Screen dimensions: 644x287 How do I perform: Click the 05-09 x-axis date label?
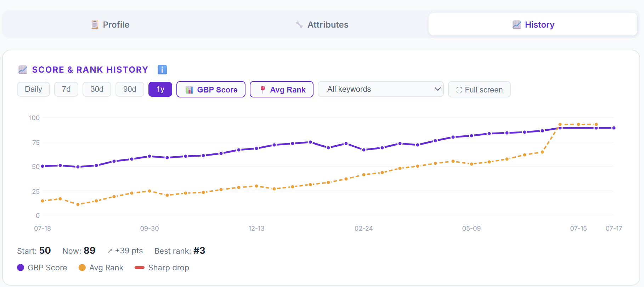coord(471,229)
